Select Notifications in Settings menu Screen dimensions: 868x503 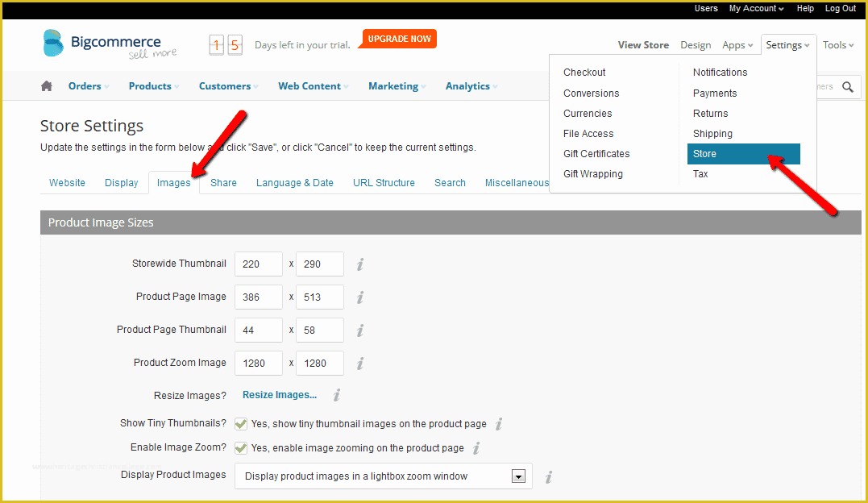(720, 73)
